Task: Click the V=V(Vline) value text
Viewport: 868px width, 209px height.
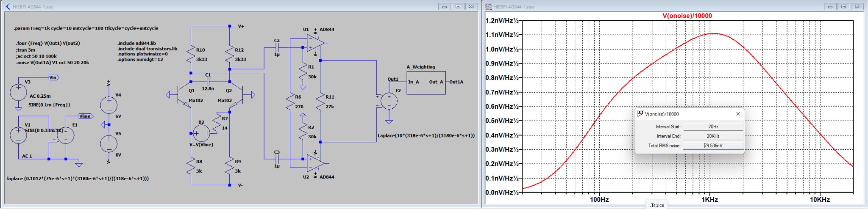Action: click(x=201, y=145)
